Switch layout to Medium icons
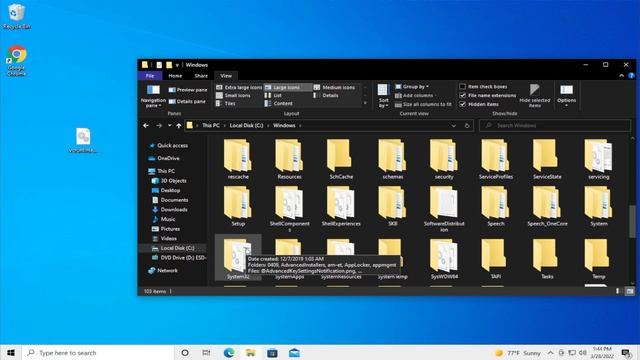 [x=334, y=87]
